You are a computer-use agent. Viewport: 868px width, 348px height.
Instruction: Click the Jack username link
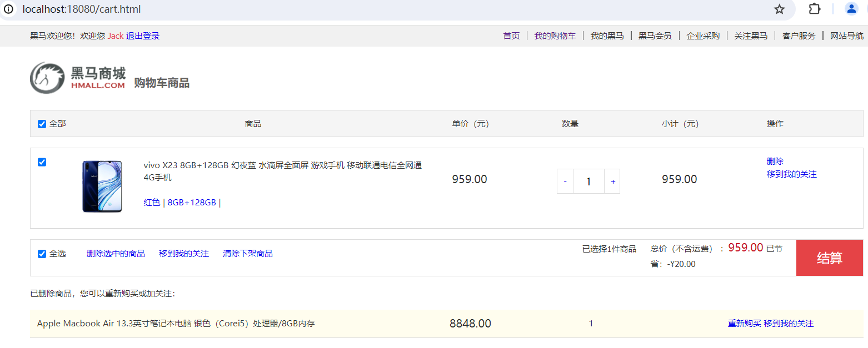pos(116,36)
